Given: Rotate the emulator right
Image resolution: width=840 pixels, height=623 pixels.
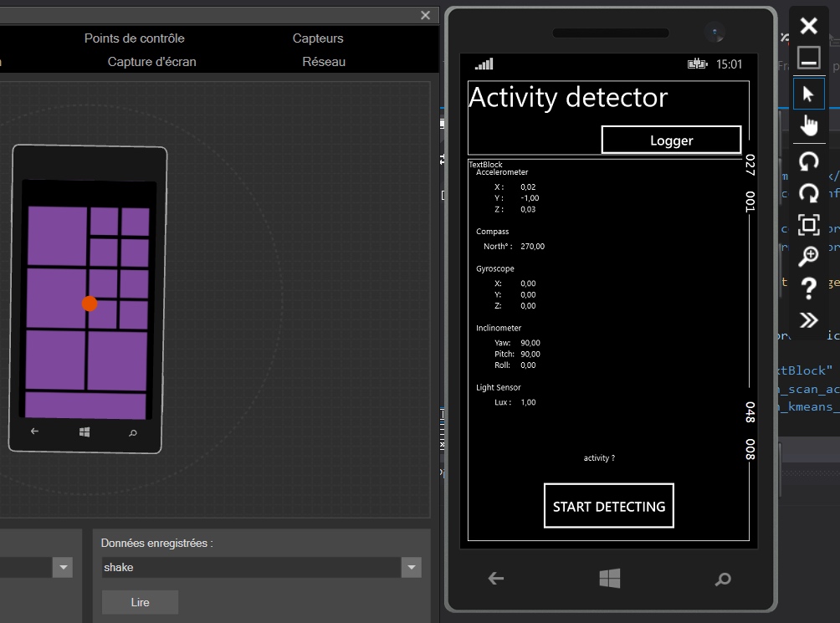Looking at the screenshot, I should coord(808,193).
